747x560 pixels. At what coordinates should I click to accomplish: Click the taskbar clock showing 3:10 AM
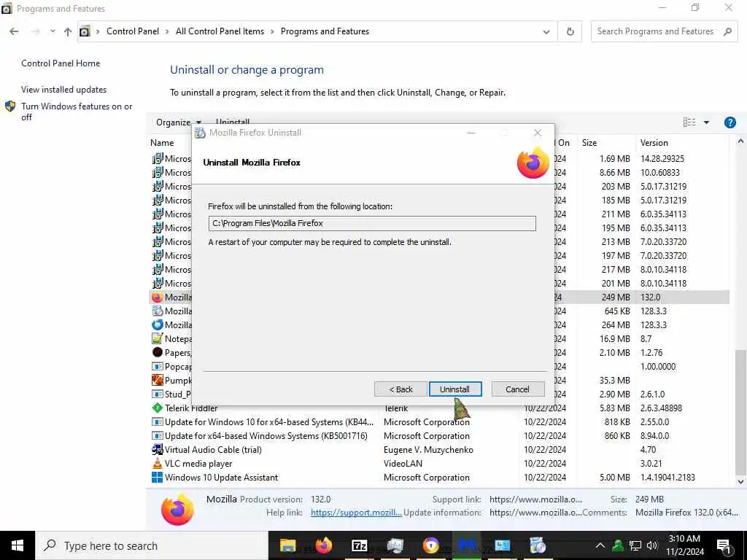click(684, 545)
